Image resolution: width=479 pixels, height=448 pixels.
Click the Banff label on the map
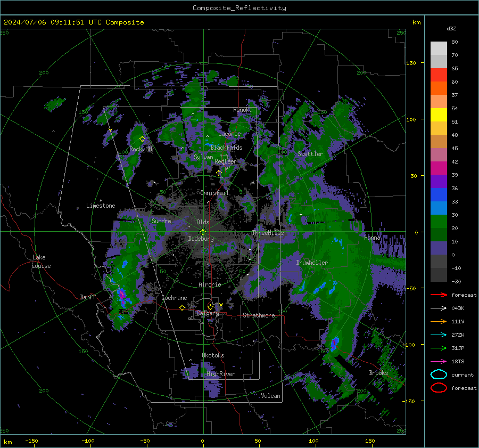[x=88, y=297]
